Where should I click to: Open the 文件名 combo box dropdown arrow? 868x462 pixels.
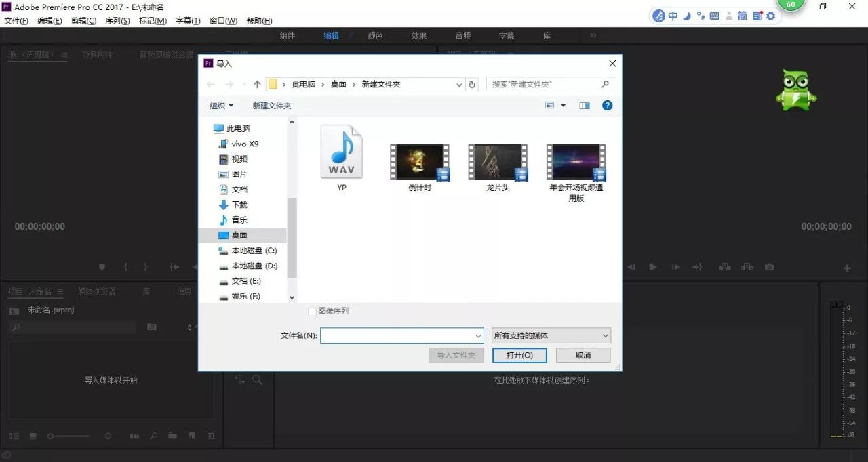[478, 335]
